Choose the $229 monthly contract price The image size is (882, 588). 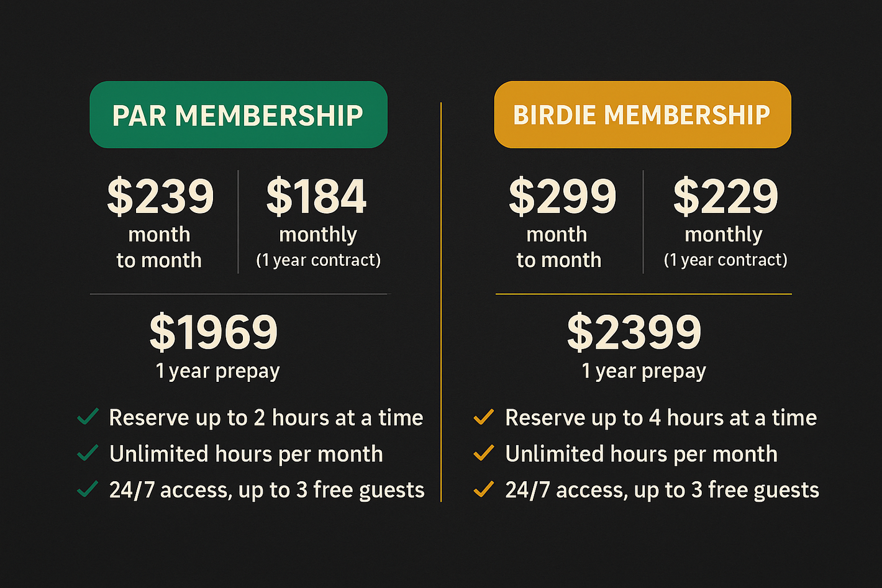click(725, 197)
